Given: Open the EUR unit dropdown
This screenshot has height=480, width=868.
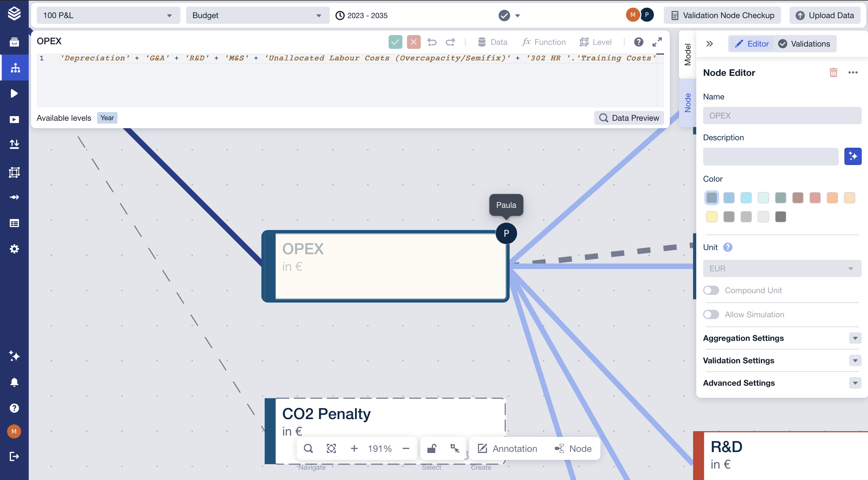Looking at the screenshot, I should [782, 269].
